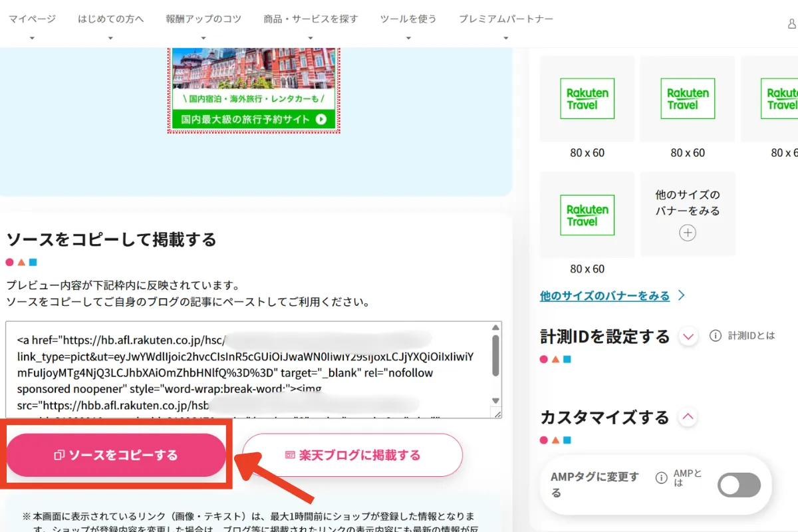Viewport: 798px width, 532px height.
Task: Select the second-row 80 x 60 Rakuten Travel banner
Action: tap(587, 215)
